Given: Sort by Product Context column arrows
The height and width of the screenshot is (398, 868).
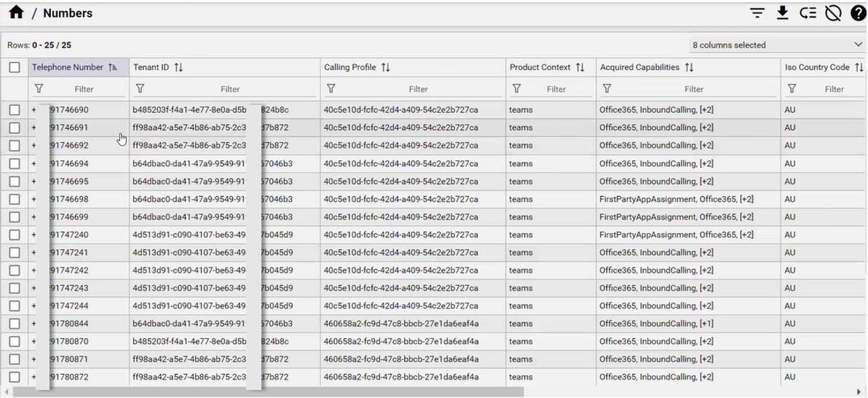Looking at the screenshot, I should [580, 68].
